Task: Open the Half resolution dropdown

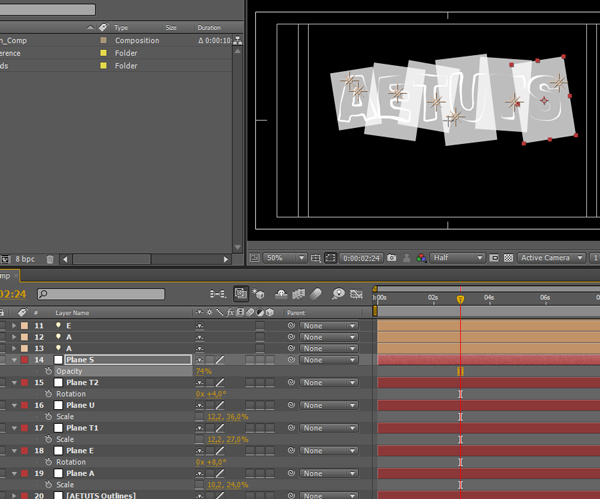Action: 457,258
